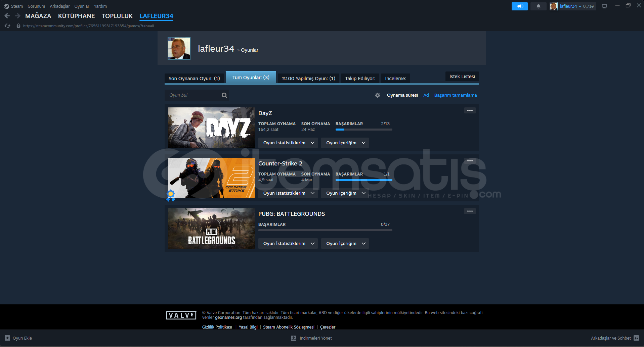Open lafleur34 profile avatar image
Screen dimensions: 644x347
pyautogui.click(x=179, y=48)
